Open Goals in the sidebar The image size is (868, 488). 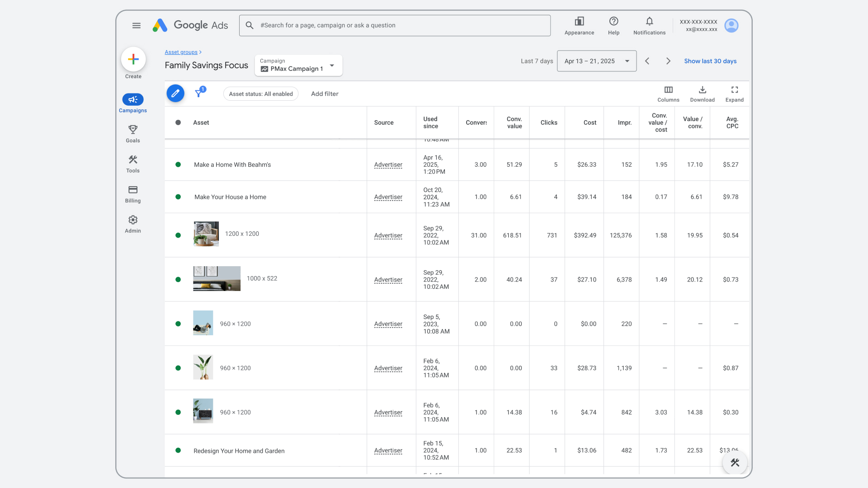tap(132, 133)
